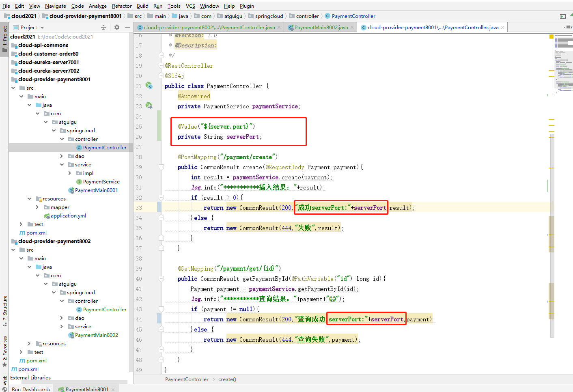Open the Refactor menu
573x392 pixels.
pos(122,6)
